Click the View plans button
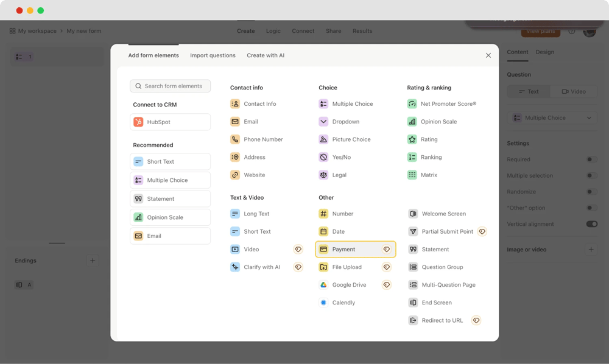 [540, 31]
